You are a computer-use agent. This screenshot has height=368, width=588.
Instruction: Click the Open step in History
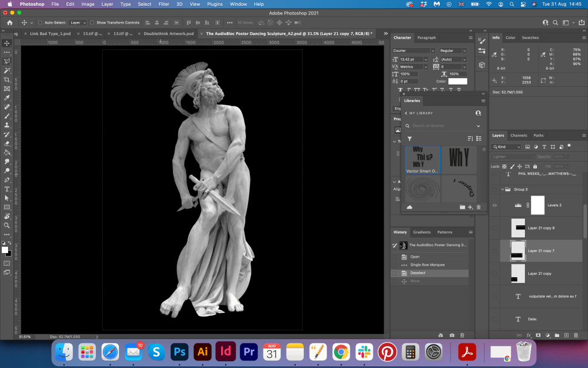pyautogui.click(x=415, y=256)
